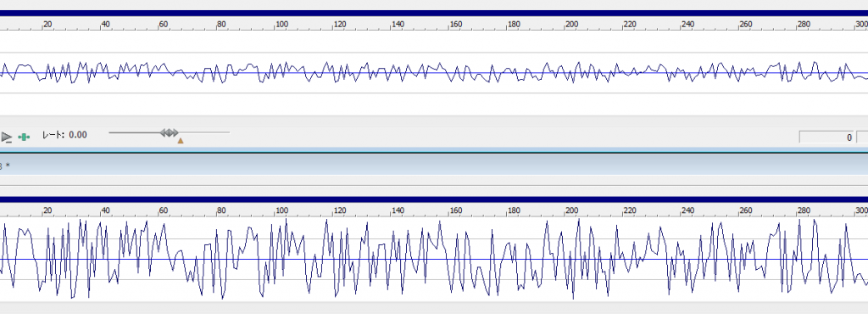Click the 300 mark on the lower ruler

tap(861, 210)
